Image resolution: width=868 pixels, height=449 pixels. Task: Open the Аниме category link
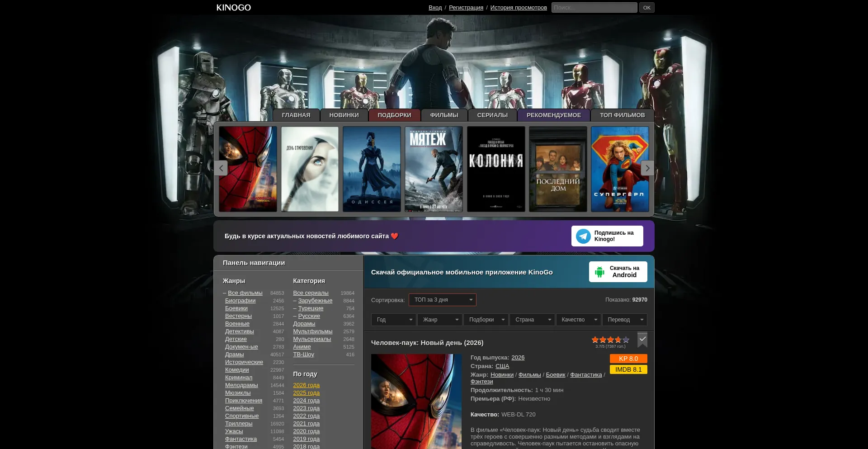coord(302,347)
